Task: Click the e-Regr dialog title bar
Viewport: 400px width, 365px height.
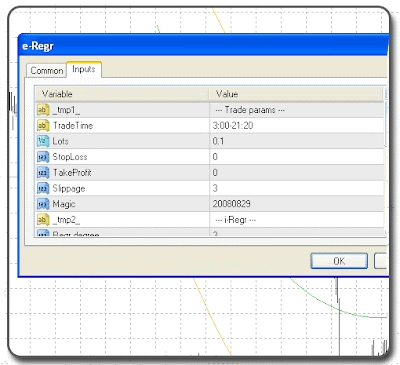Action: click(x=203, y=45)
